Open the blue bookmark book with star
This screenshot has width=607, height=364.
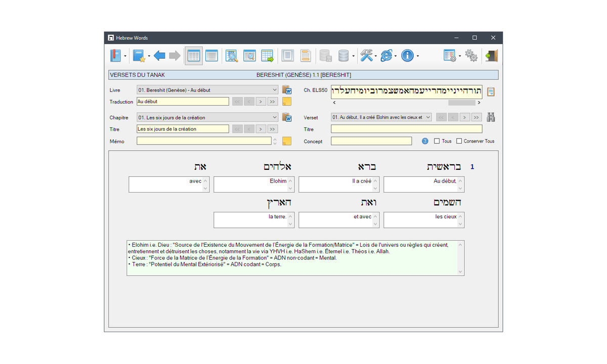(x=139, y=56)
